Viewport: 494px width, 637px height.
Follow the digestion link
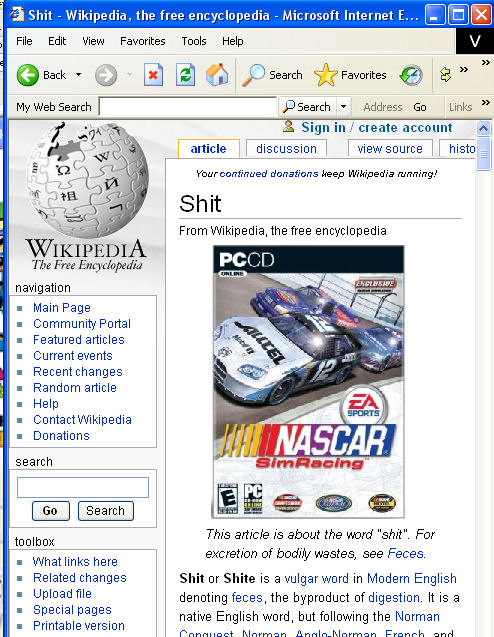click(394, 598)
